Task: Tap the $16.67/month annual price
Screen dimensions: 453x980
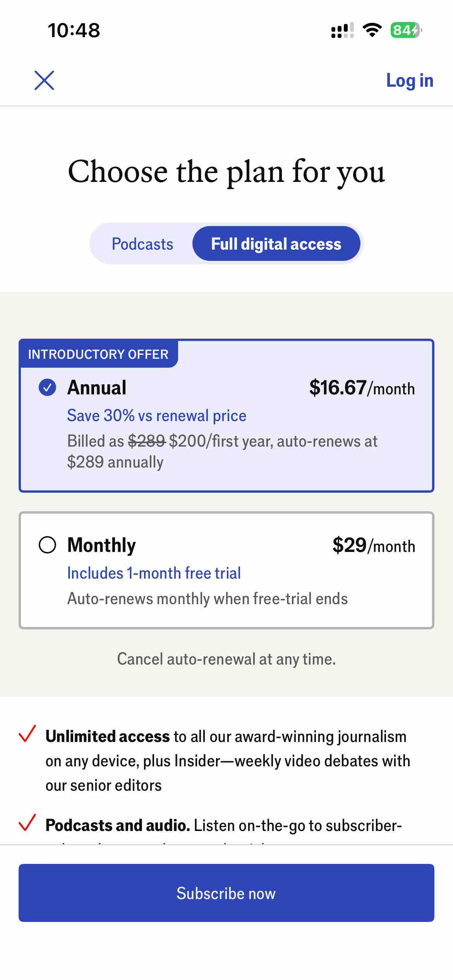Action: coord(362,388)
